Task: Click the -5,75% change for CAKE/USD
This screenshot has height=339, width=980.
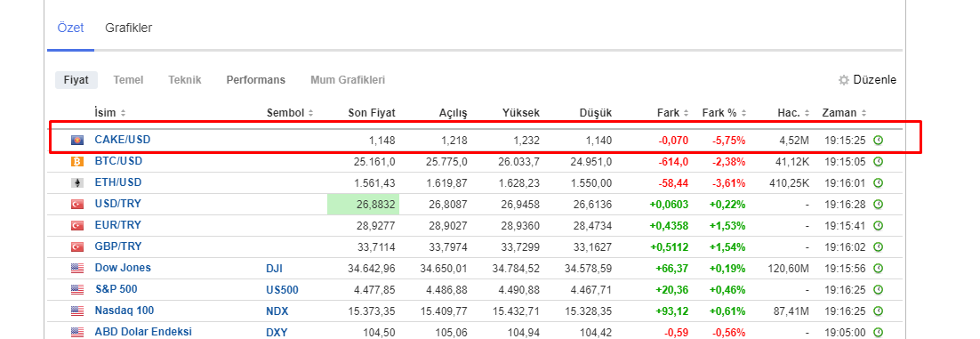Action: 728,140
